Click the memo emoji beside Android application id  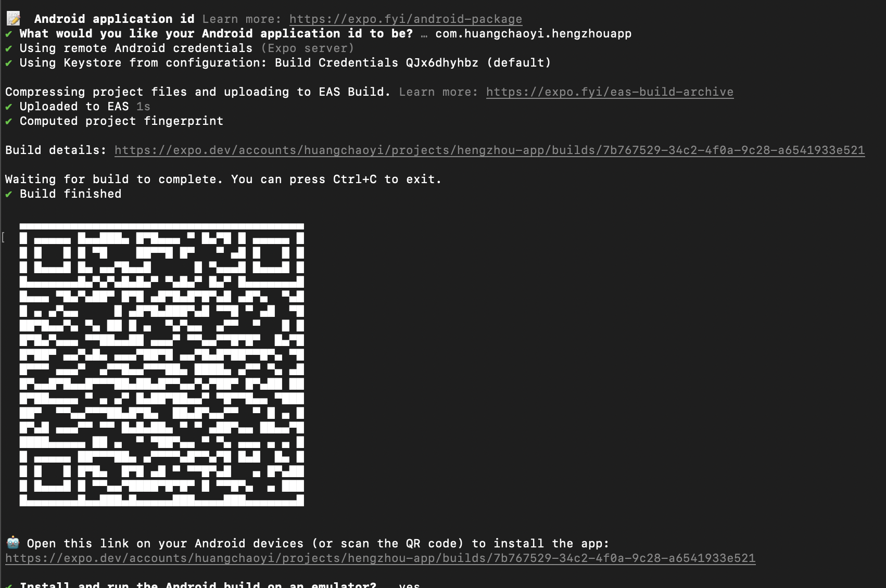(x=13, y=19)
